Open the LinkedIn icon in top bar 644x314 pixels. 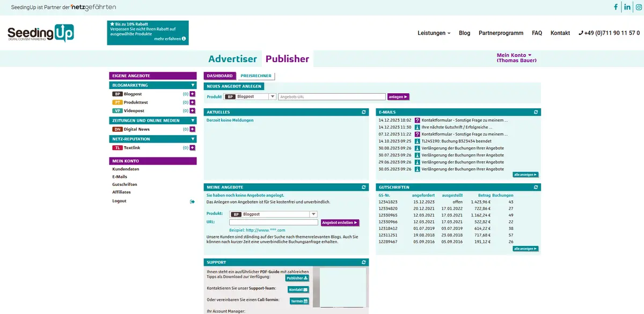pos(627,7)
